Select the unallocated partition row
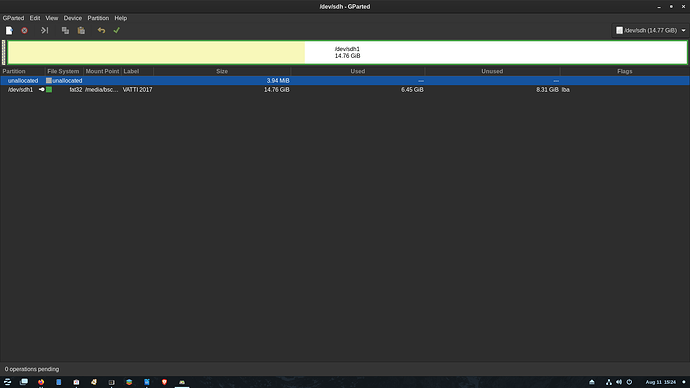This screenshot has height=388, width=690. 345,81
